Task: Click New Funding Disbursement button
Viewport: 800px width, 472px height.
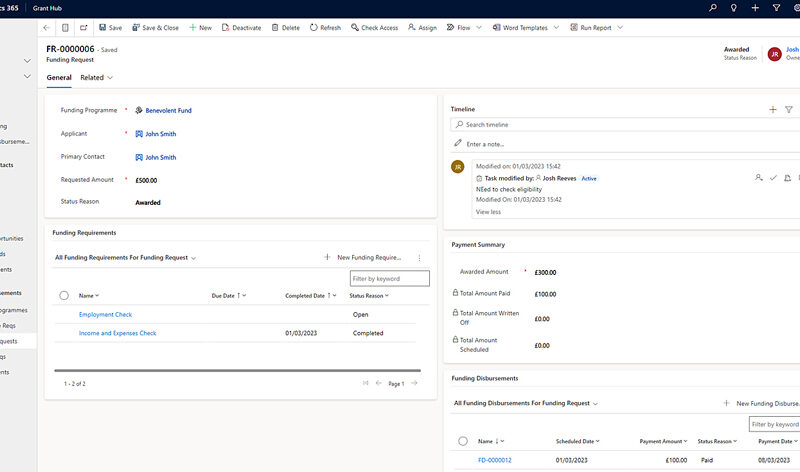Action: [761, 403]
